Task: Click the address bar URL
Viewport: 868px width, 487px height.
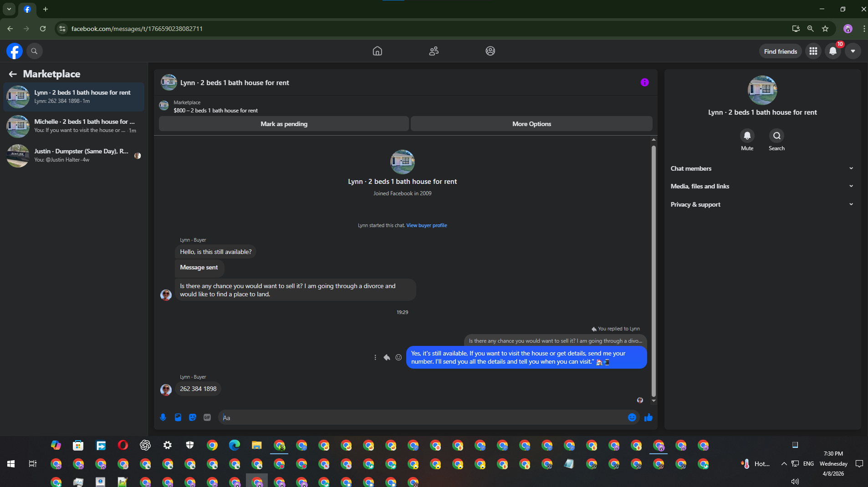Action: point(137,29)
